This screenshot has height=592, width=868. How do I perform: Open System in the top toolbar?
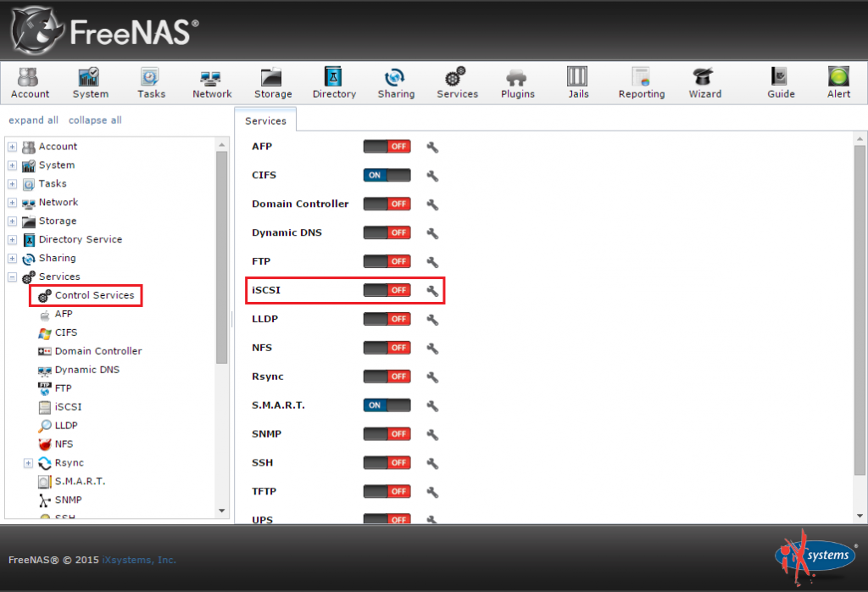(90, 83)
